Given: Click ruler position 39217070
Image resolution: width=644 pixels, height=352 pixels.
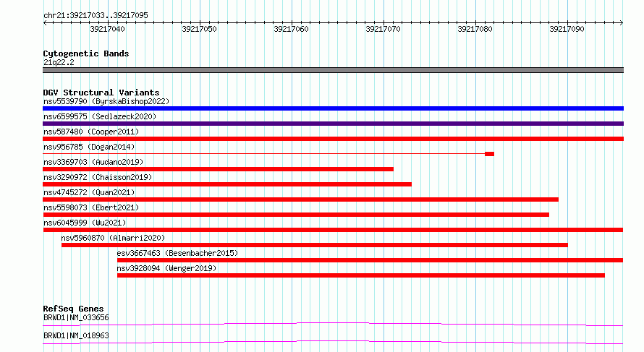Looking at the screenshot, I should pyautogui.click(x=384, y=29).
